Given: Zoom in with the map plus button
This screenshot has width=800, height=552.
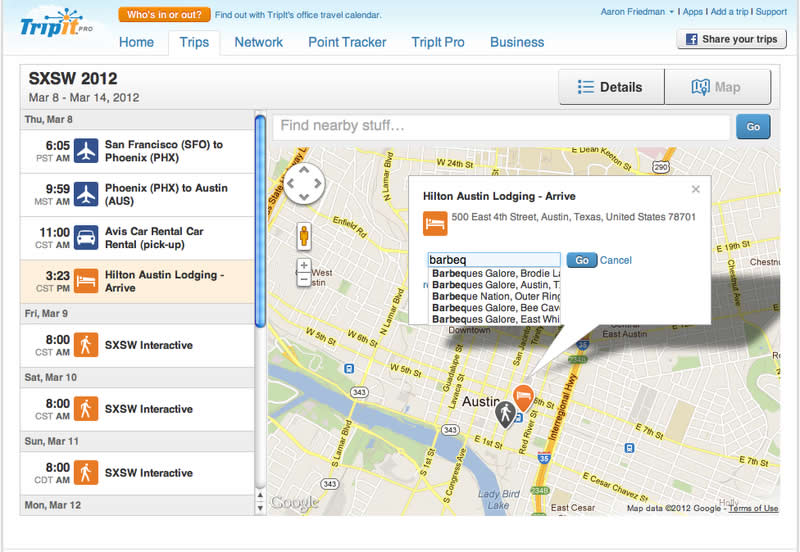Looking at the screenshot, I should click(304, 265).
